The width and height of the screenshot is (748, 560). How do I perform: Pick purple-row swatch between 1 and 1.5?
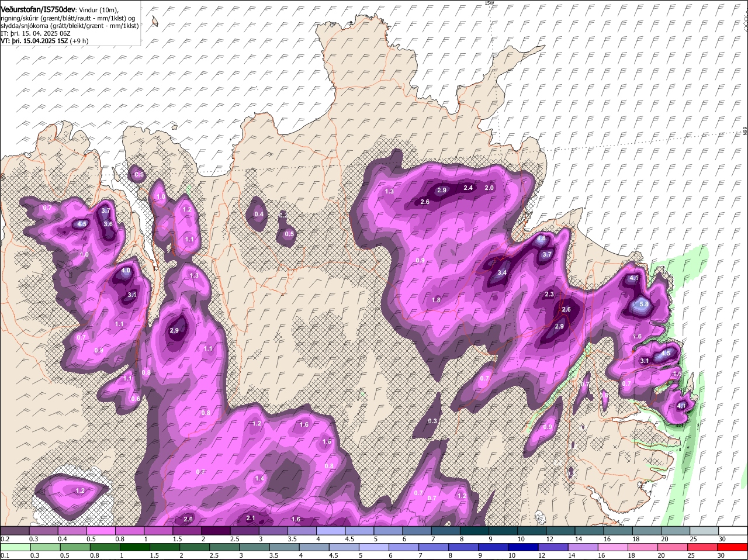158,530
